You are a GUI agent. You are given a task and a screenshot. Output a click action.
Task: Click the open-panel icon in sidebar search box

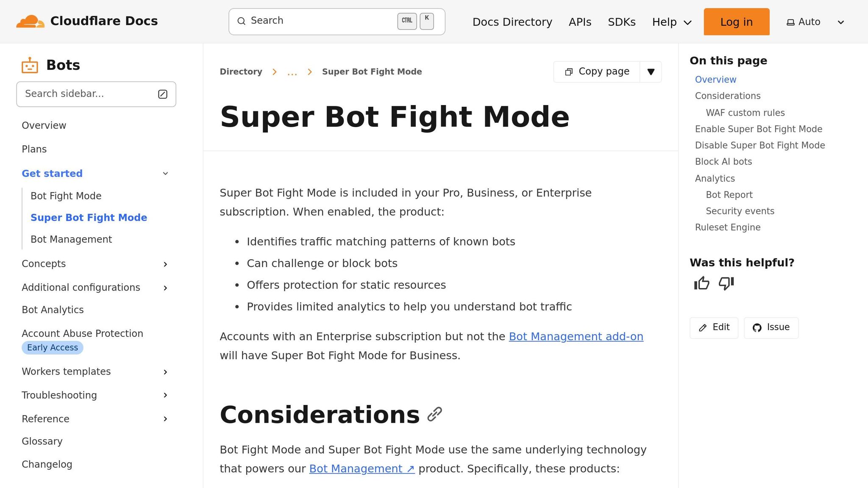pyautogui.click(x=162, y=94)
